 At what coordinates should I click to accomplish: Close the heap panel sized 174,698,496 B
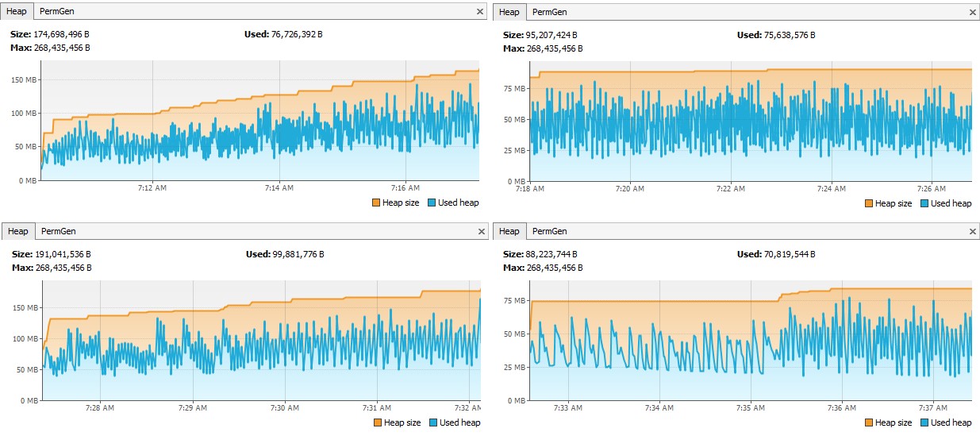click(479, 12)
